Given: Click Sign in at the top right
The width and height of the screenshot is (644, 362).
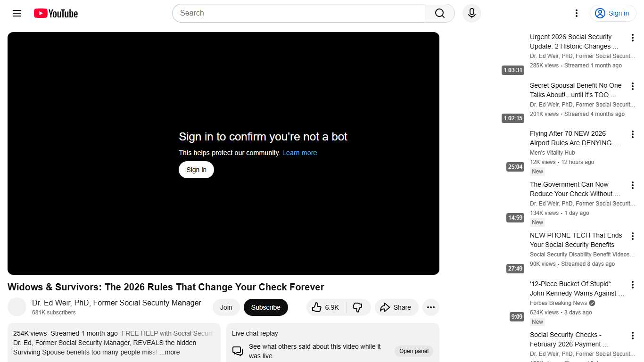Looking at the screenshot, I should (x=612, y=13).
